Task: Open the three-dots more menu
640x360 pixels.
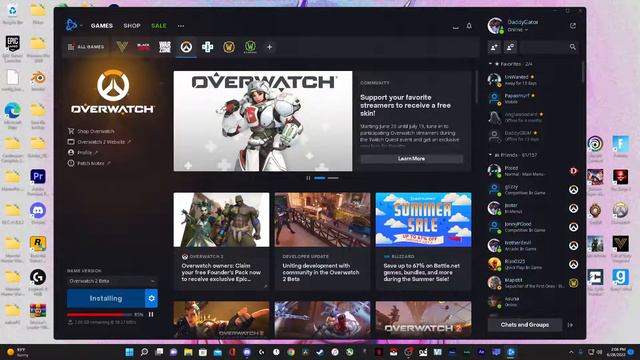Action: pos(181,26)
